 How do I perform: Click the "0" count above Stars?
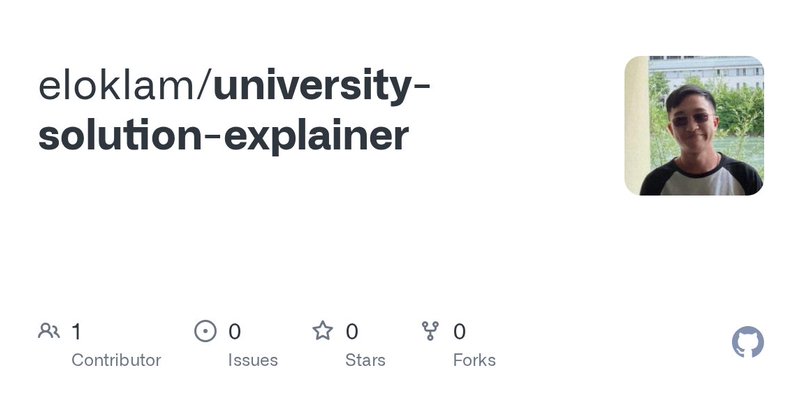click(352, 331)
